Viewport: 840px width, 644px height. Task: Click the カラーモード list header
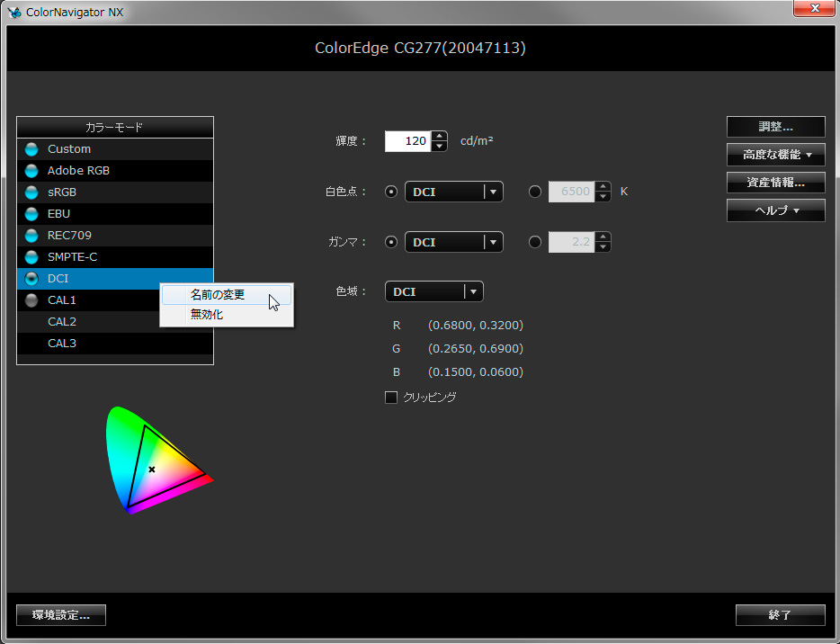coord(115,128)
